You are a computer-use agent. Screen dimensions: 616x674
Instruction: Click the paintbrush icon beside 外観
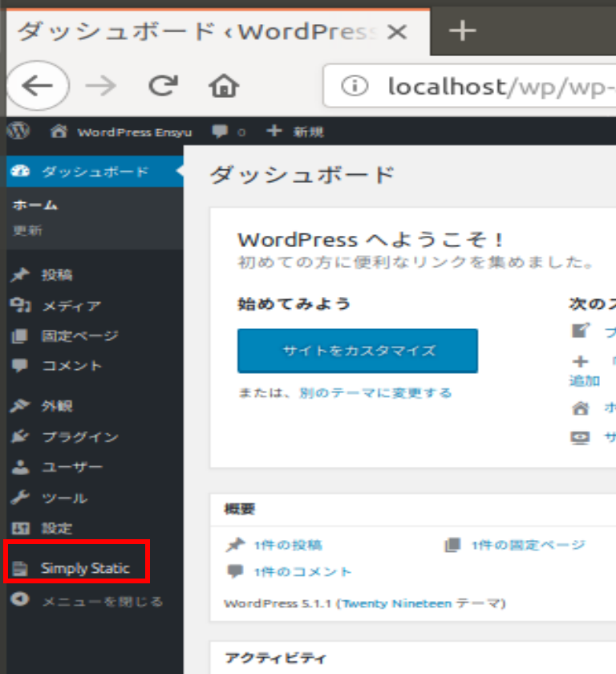pyautogui.click(x=20, y=405)
